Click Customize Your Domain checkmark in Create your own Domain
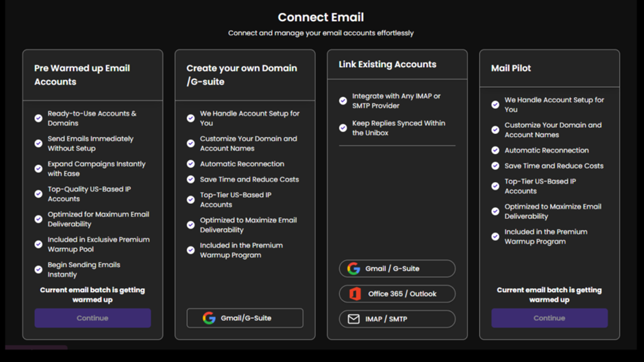The height and width of the screenshot is (362, 644). tap(190, 143)
